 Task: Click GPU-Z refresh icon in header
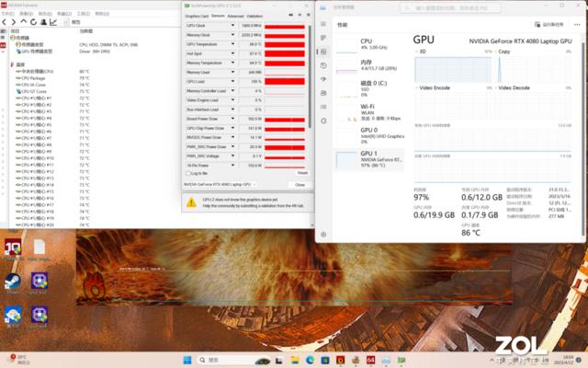click(x=300, y=15)
